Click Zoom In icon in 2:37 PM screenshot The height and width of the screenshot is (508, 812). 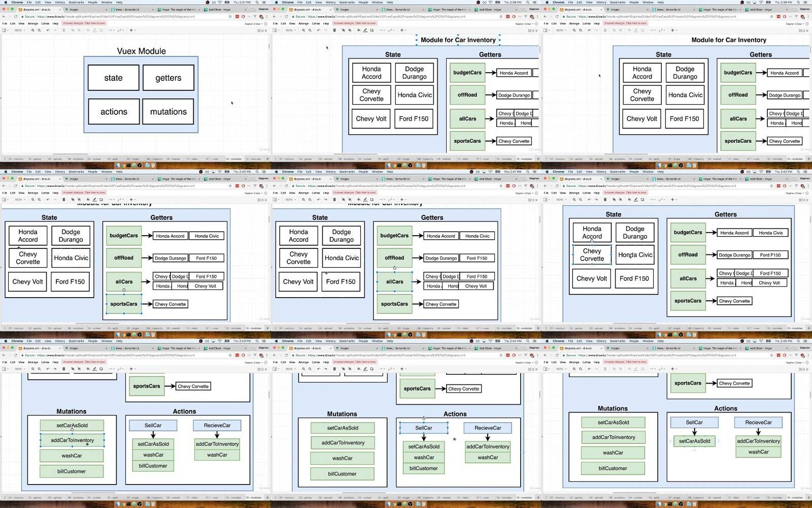(x=33, y=30)
